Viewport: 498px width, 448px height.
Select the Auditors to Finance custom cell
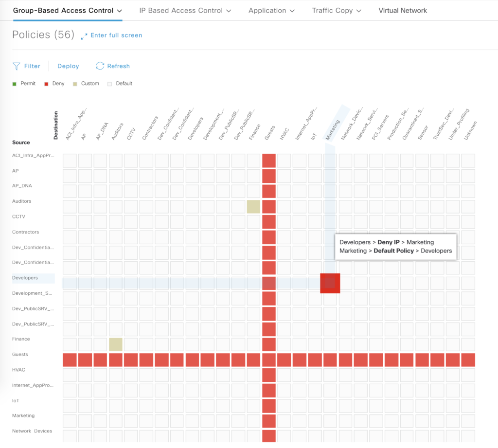point(253,207)
